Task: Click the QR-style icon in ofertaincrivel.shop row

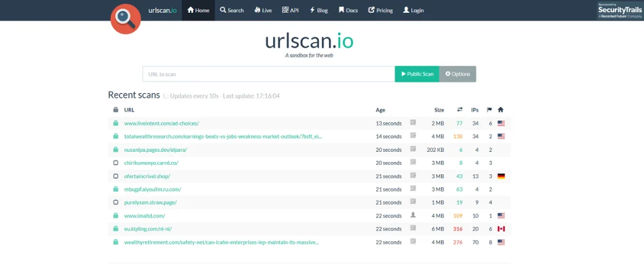Action: pyautogui.click(x=413, y=175)
